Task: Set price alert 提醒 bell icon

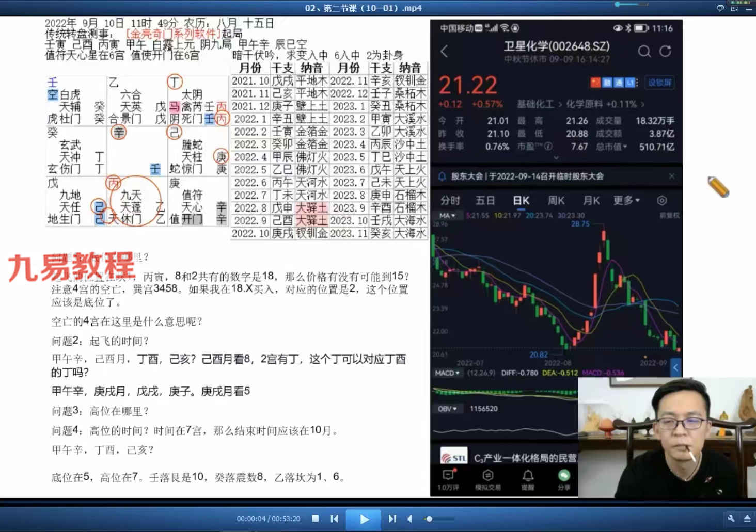Action: coord(527,479)
